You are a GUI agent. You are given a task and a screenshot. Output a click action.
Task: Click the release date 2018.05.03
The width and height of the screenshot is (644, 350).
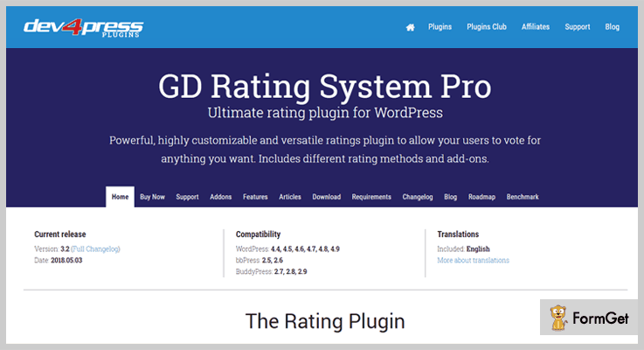click(66, 260)
